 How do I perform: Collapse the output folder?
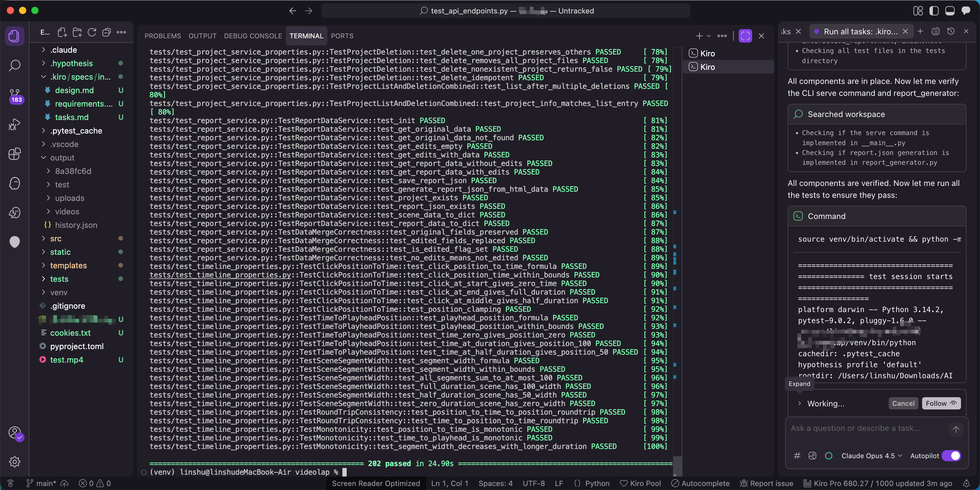62,157
